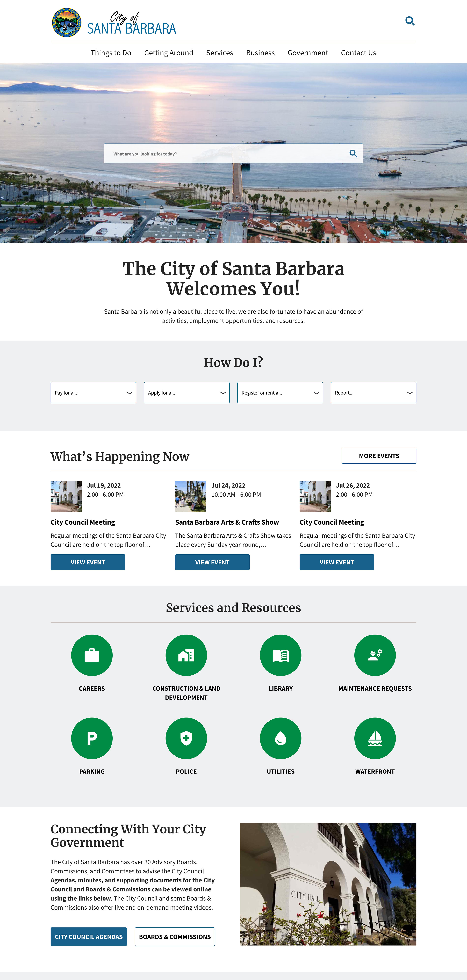Click the 'Services and Resources' heading
467x980 pixels.
(233, 607)
